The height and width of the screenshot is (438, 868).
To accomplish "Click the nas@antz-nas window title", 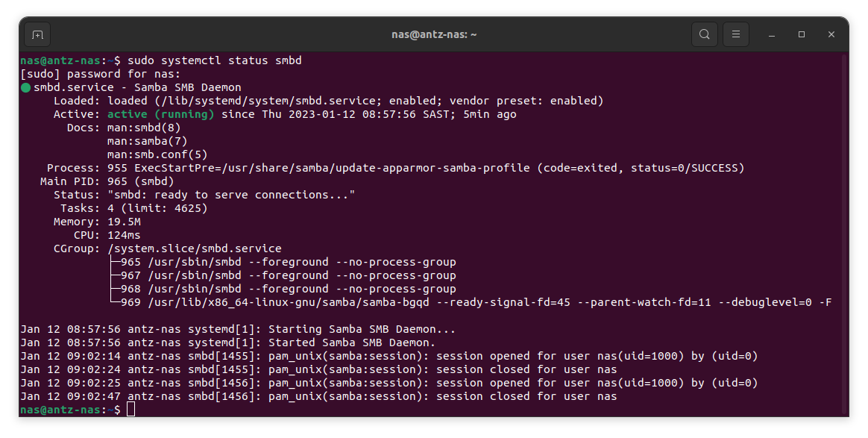I will [x=434, y=34].
